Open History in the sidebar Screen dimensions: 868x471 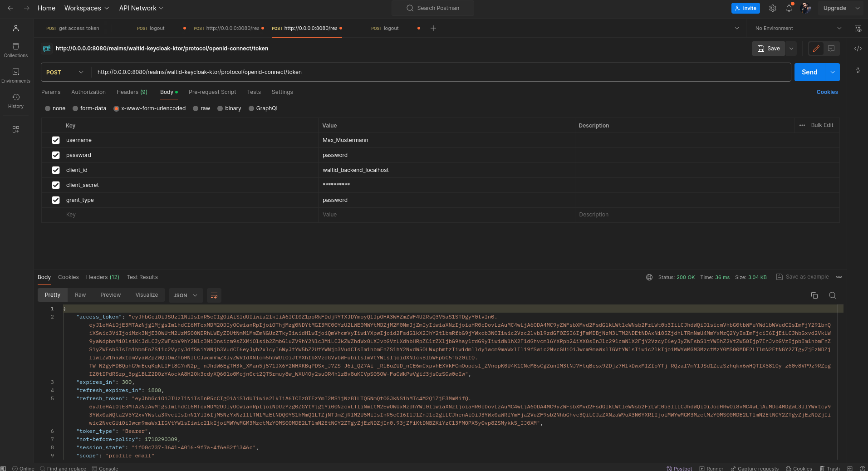(x=16, y=101)
